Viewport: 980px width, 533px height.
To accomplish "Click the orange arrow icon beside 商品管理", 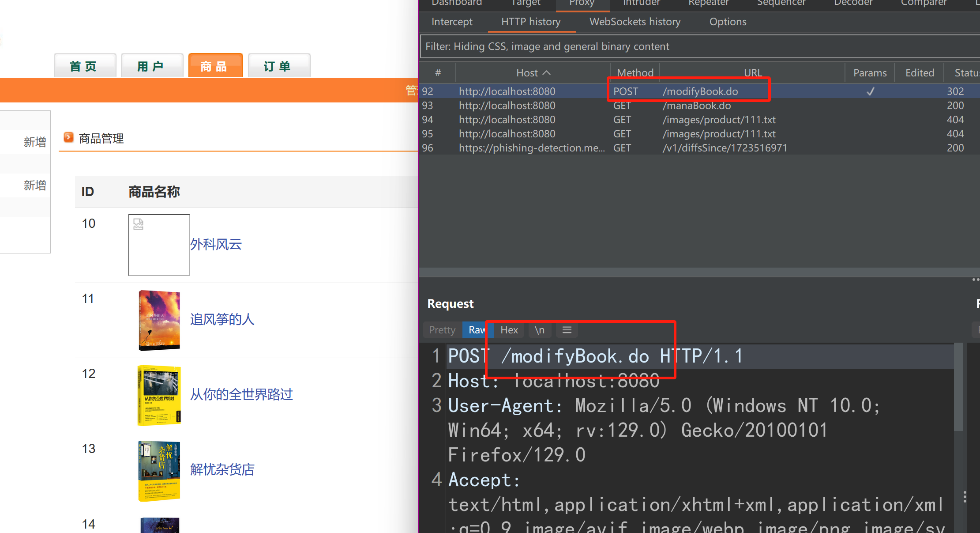I will pos(68,137).
